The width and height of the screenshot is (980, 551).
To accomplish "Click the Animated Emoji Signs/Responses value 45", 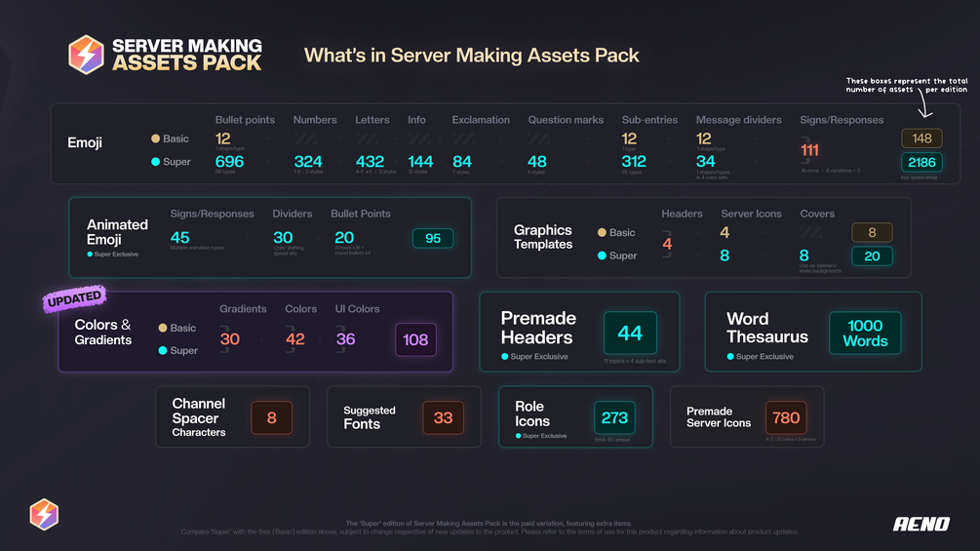I will (x=180, y=237).
